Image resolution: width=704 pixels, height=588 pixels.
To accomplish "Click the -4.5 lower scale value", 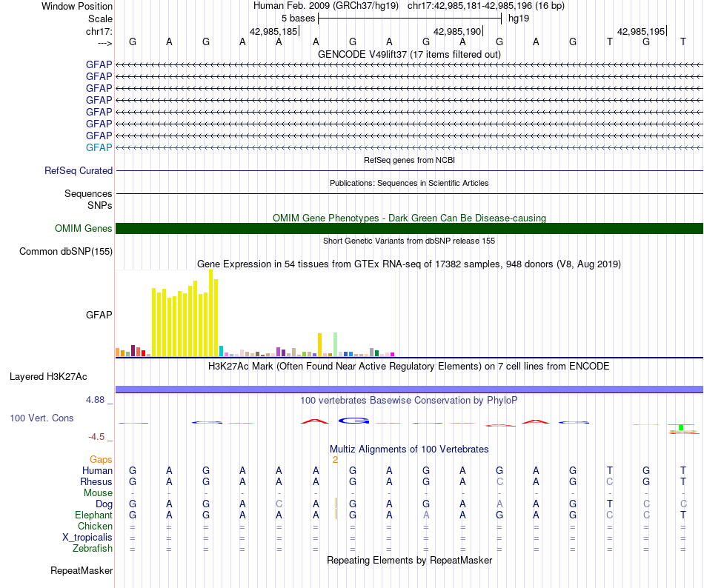I will click(x=96, y=437).
